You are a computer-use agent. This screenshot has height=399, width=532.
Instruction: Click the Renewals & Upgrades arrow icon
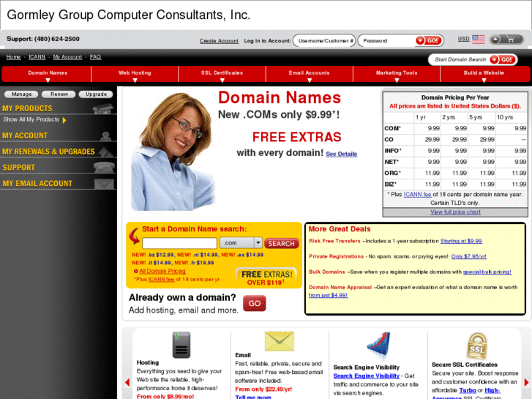coord(106,152)
